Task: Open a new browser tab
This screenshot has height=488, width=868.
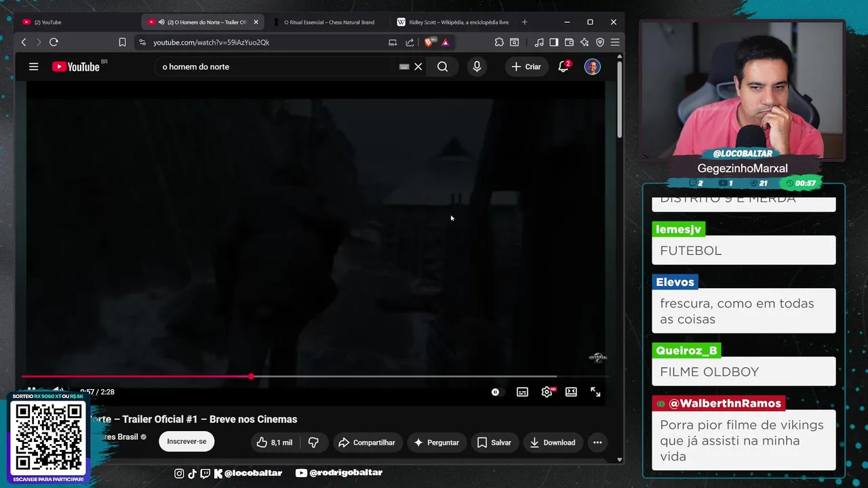Action: click(524, 22)
